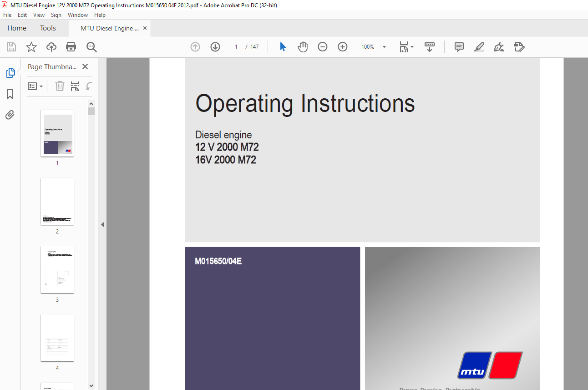Open the zoom level dropdown
The width and height of the screenshot is (588, 390).
pos(384,47)
